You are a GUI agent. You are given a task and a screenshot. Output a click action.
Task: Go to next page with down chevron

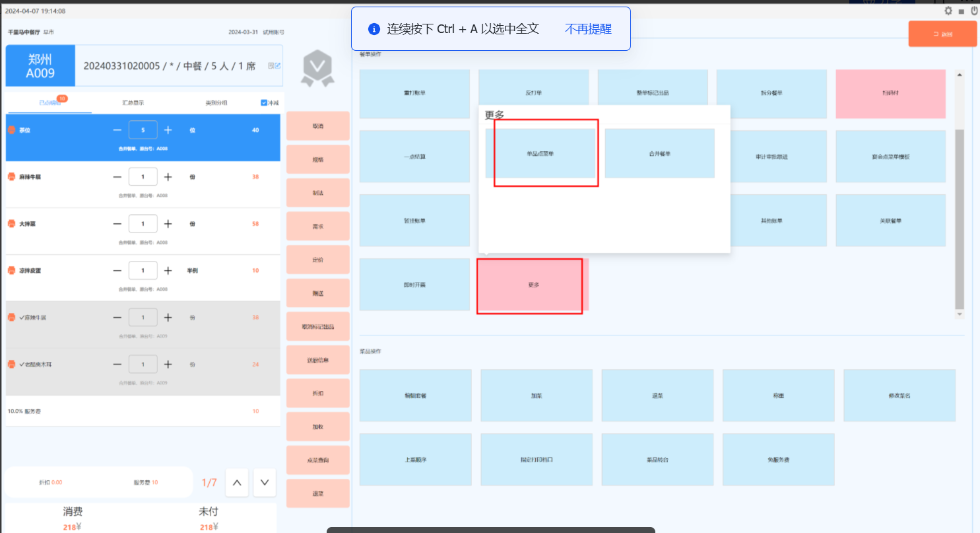pos(264,482)
